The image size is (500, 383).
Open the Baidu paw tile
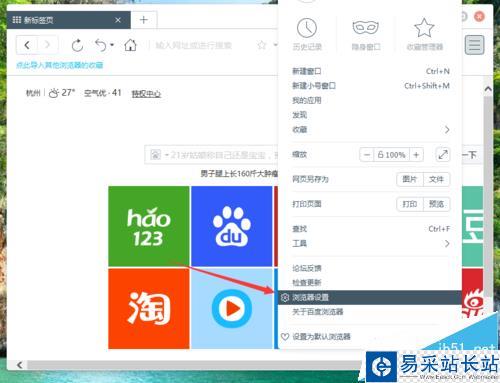232,226
